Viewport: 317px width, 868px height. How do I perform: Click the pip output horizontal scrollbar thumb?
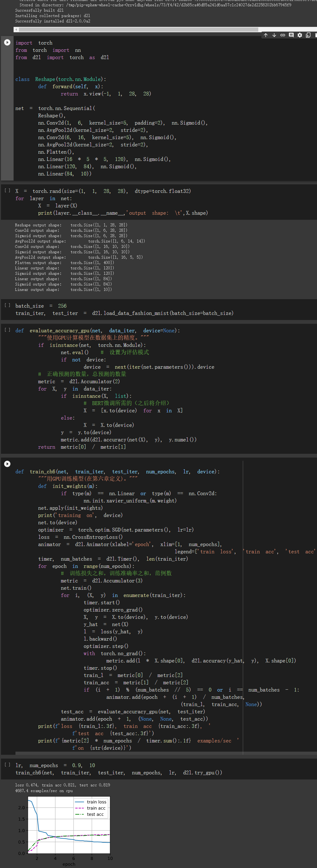[x=139, y=30]
